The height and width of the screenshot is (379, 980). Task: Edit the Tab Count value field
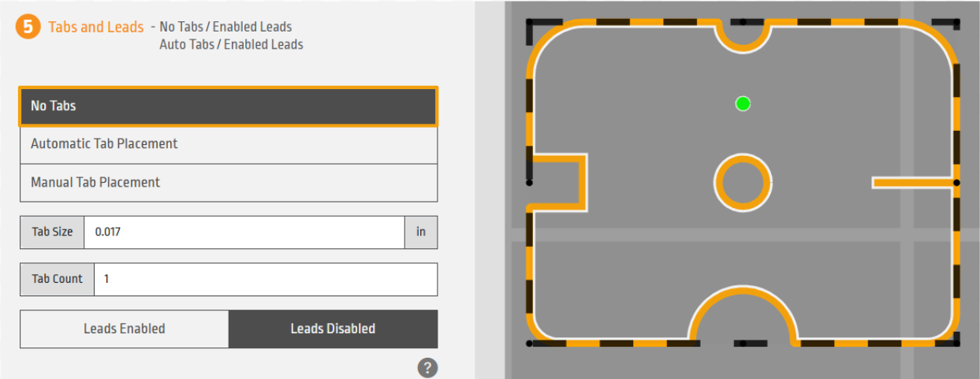[266, 279]
